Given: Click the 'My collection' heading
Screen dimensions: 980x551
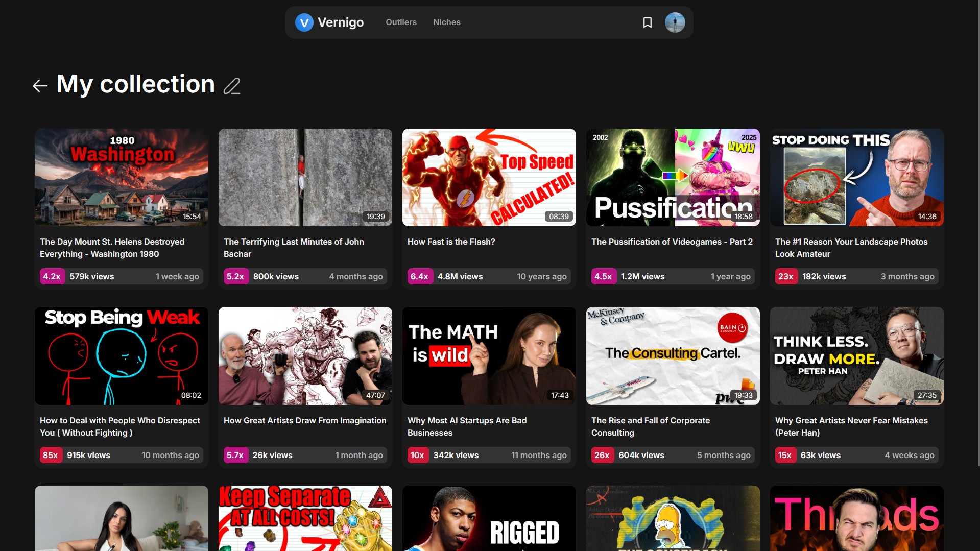Looking at the screenshot, I should tap(136, 84).
